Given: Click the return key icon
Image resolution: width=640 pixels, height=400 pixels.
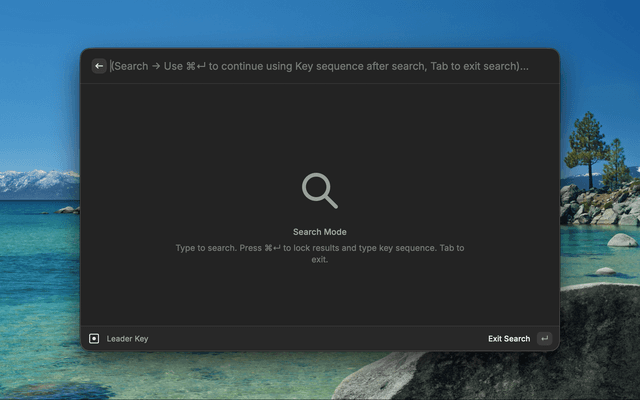Looking at the screenshot, I should tap(544, 339).
